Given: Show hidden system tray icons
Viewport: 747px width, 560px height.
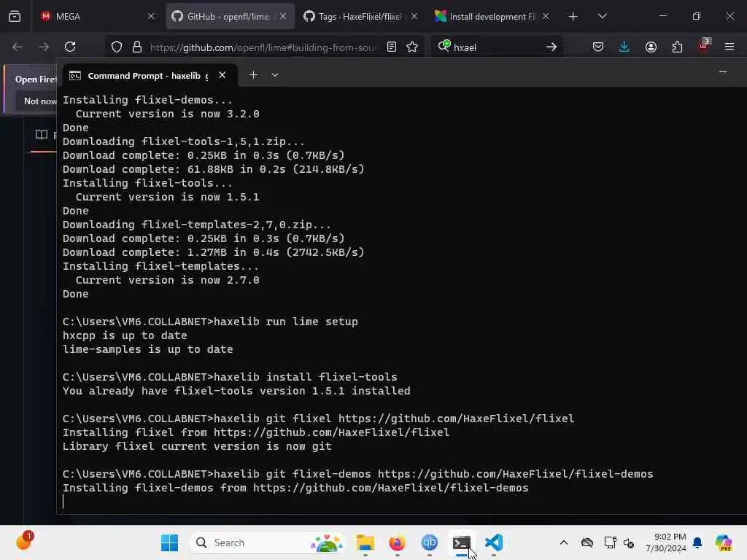Looking at the screenshot, I should tap(564, 542).
